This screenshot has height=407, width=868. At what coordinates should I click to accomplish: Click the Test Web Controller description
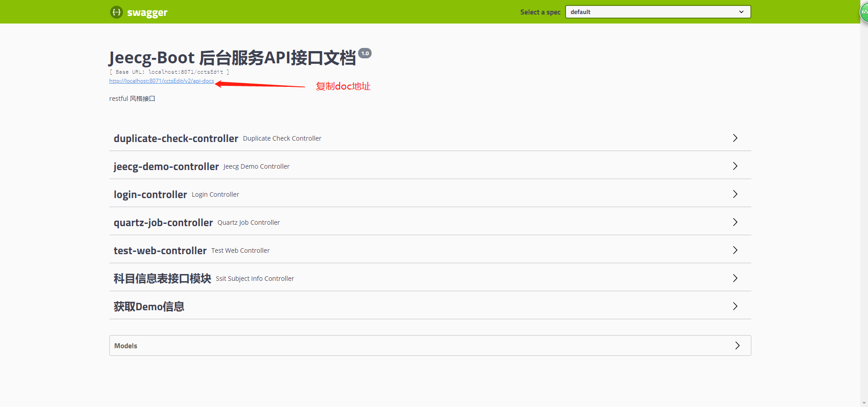pos(241,251)
